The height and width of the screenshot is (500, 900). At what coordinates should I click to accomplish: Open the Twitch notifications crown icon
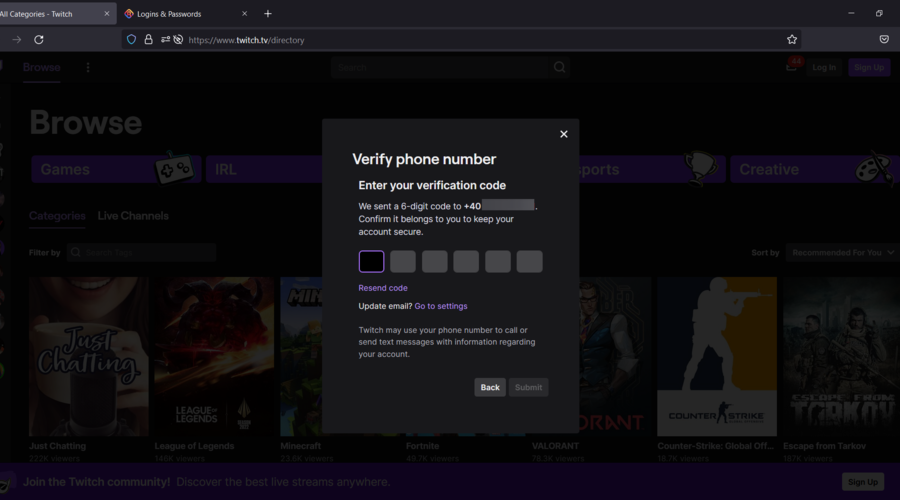792,67
